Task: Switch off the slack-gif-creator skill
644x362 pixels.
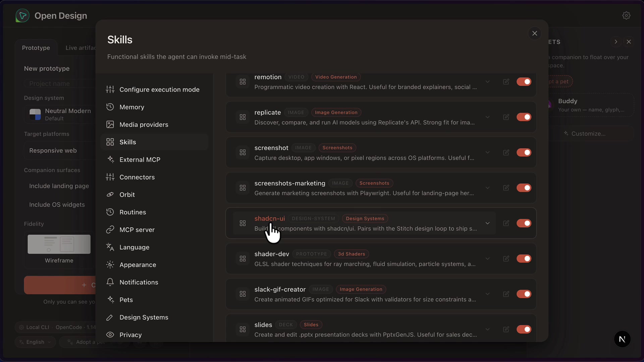Action: point(524,294)
